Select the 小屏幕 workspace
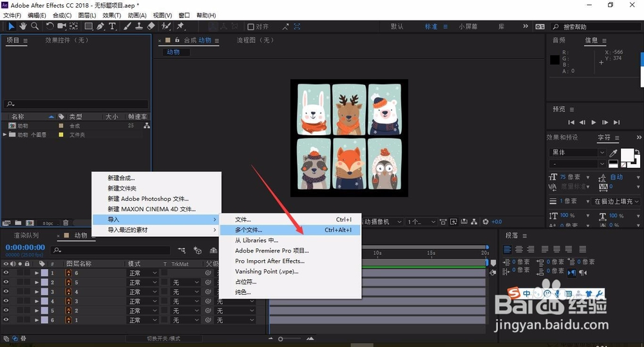The width and height of the screenshot is (644, 347). (x=468, y=26)
